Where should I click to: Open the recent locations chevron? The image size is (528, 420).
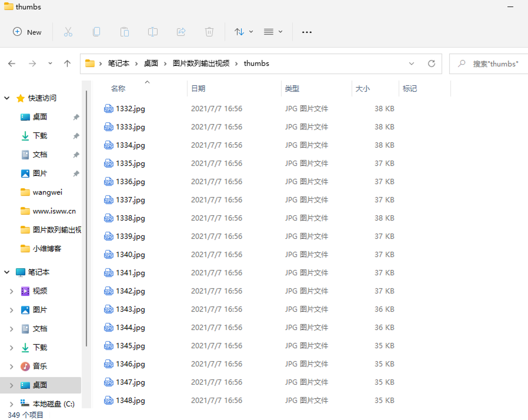[x=50, y=63]
